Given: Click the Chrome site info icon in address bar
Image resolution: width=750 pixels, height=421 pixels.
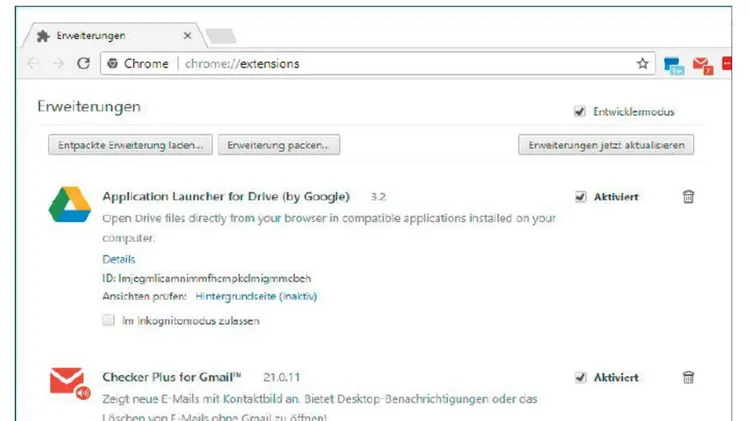Looking at the screenshot, I should click(x=112, y=64).
